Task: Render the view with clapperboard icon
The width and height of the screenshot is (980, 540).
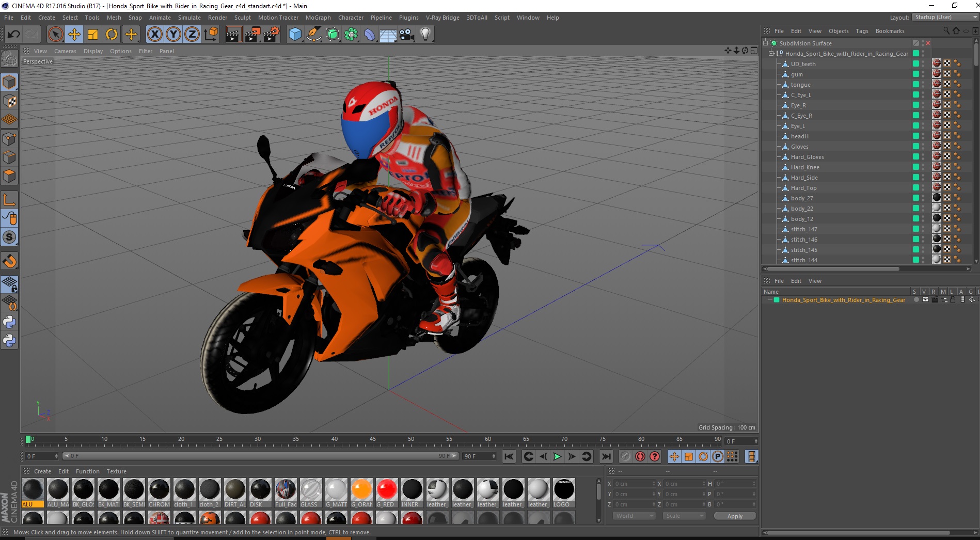Action: click(233, 35)
